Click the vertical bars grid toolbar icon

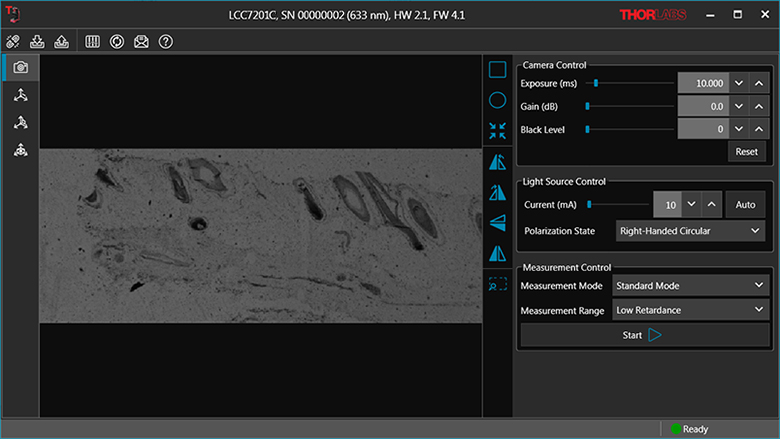pyautogui.click(x=93, y=41)
